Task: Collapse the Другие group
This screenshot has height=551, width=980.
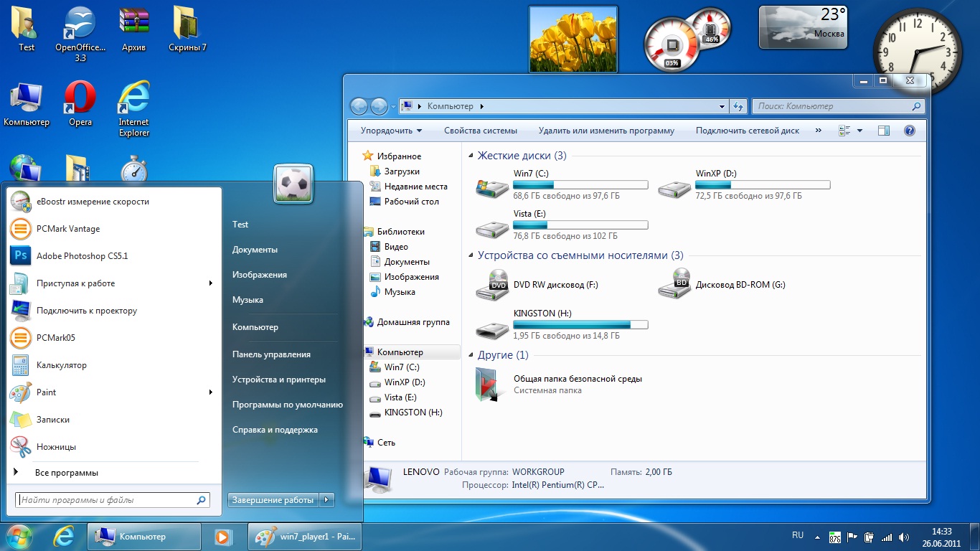Action: click(471, 355)
